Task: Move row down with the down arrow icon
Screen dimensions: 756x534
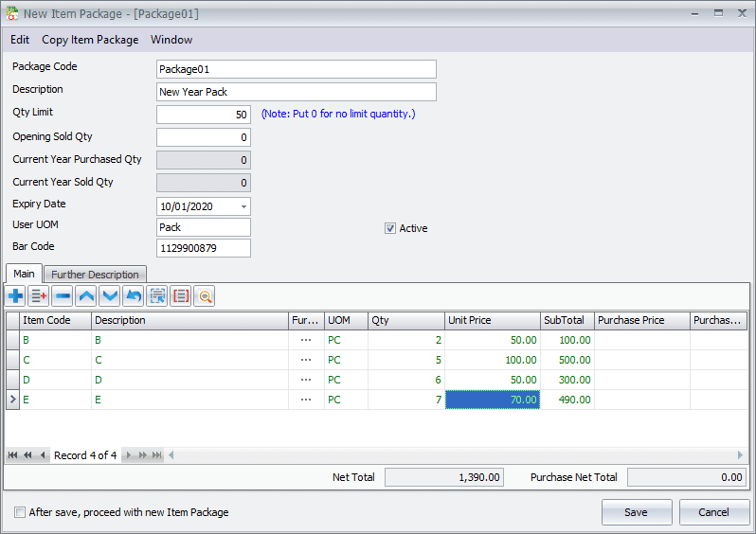Action: pos(110,296)
